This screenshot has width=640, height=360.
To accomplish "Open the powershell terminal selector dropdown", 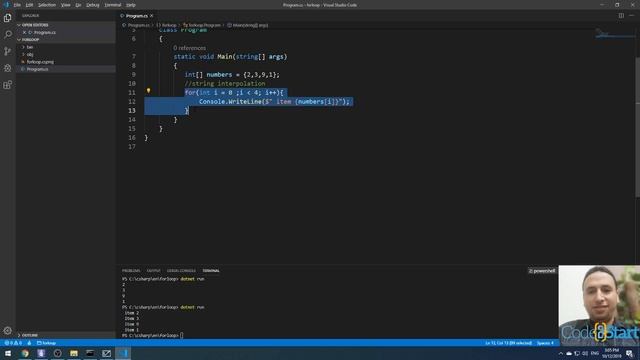I will (x=542, y=271).
